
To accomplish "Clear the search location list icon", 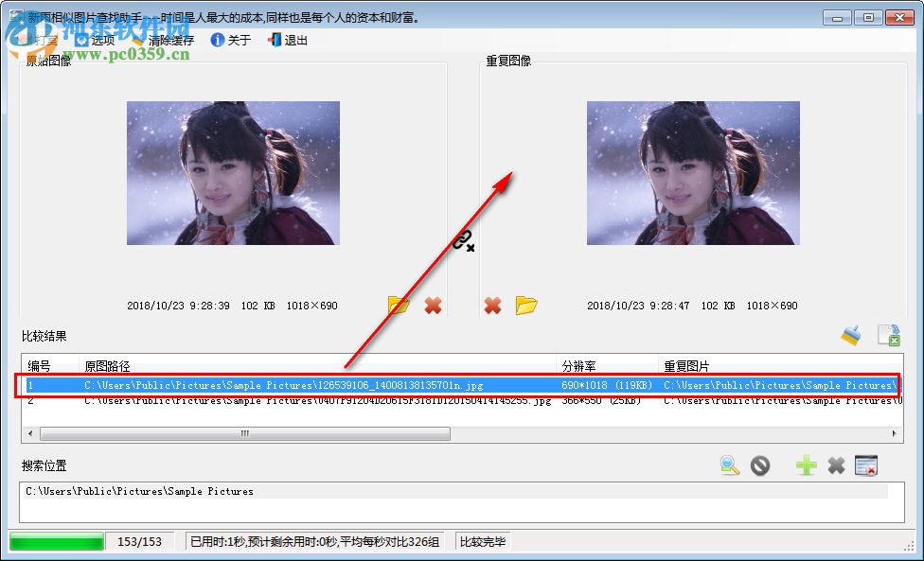I will click(866, 465).
